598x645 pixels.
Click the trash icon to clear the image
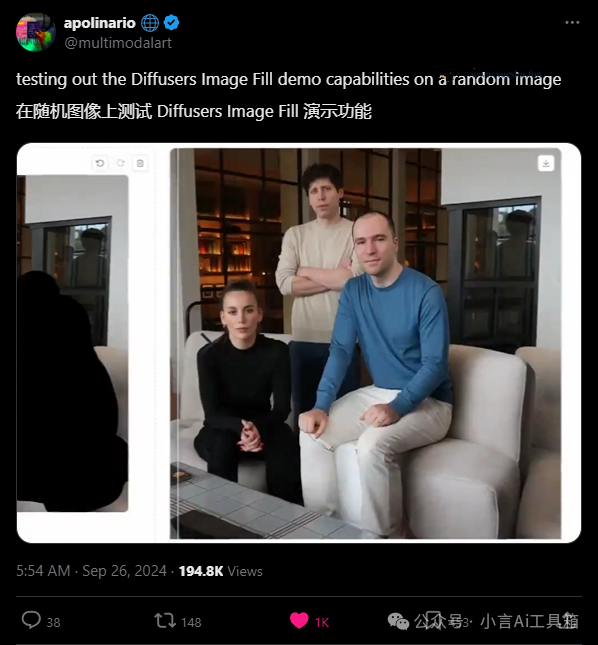click(140, 163)
